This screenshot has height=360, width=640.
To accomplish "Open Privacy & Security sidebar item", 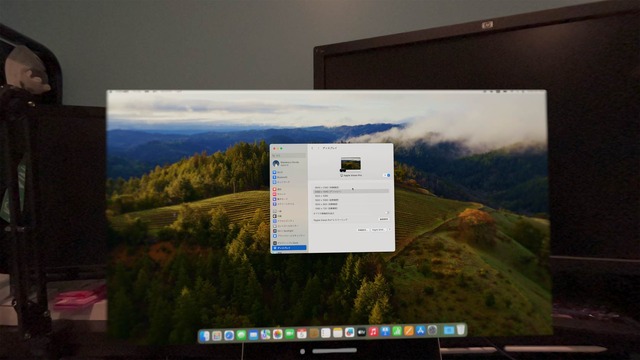I will click(289, 236).
